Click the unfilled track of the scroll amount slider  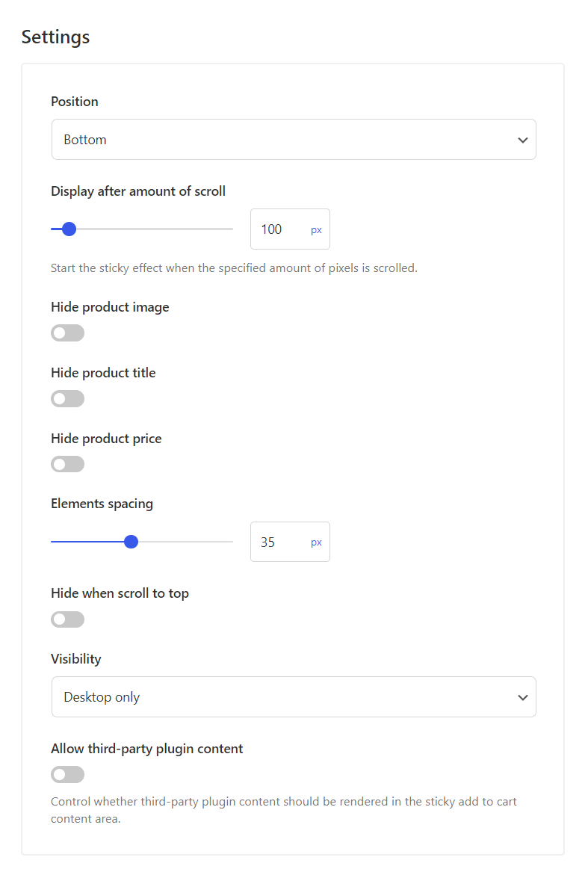[155, 229]
